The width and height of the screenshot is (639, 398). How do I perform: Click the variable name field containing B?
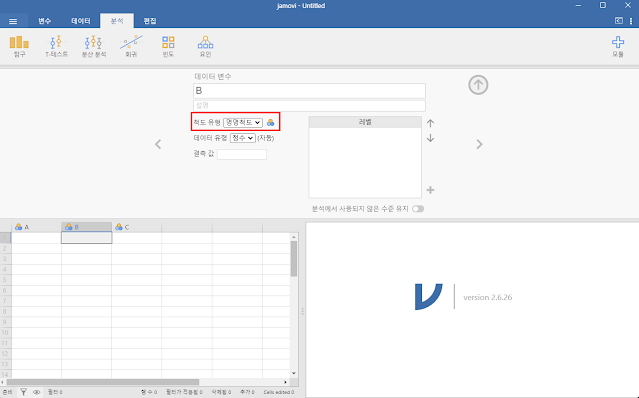[x=309, y=90]
